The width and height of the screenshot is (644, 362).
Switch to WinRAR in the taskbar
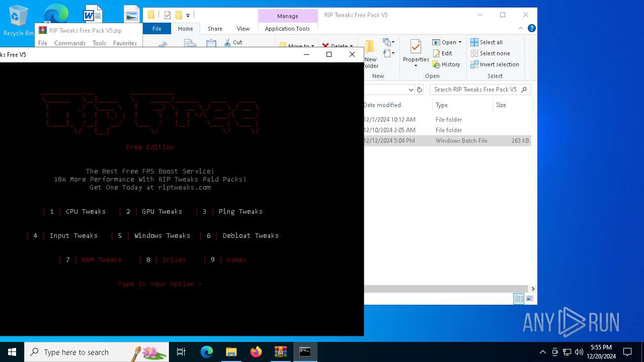pyautogui.click(x=281, y=352)
